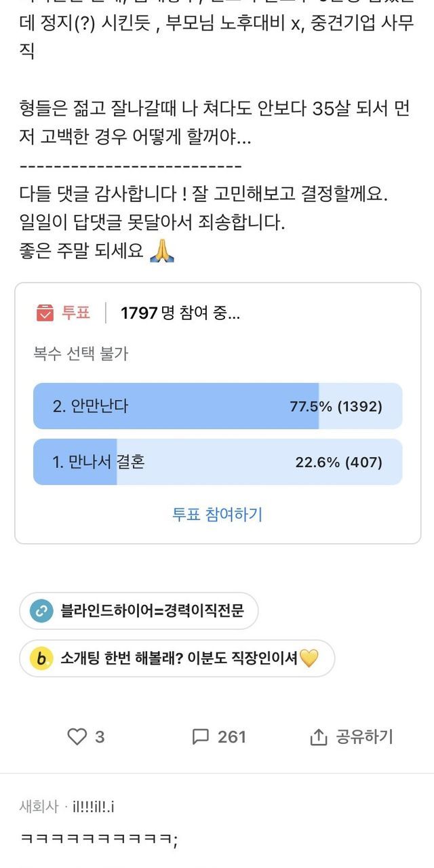This screenshot has height=868, width=434.
Task: Tap the share arrow icon
Action: 318,736
